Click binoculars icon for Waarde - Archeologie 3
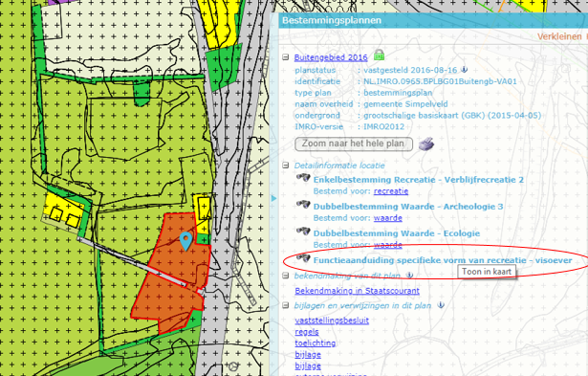 point(303,205)
